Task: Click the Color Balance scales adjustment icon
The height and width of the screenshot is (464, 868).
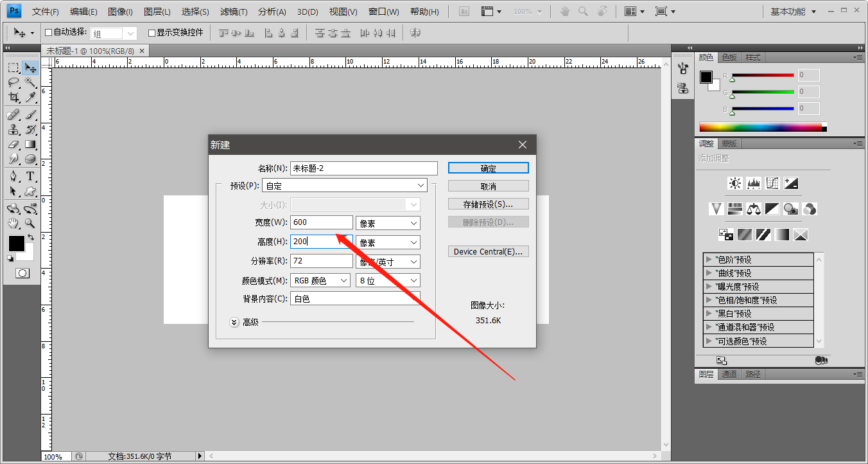Action: coord(753,209)
